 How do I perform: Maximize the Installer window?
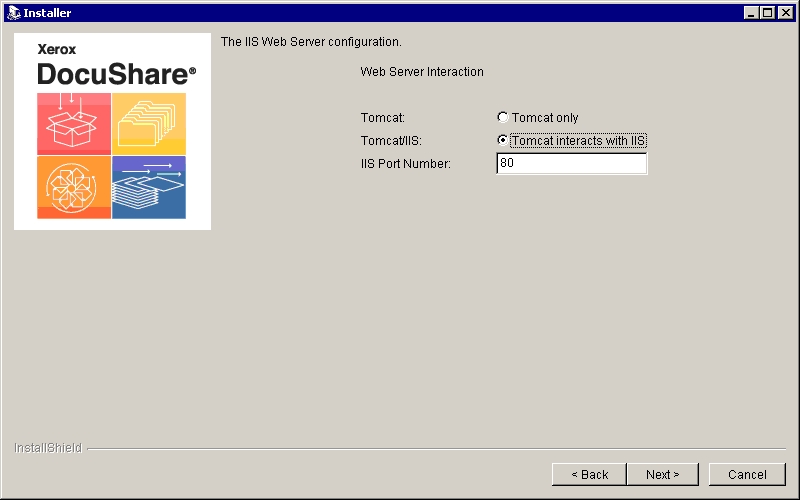click(767, 13)
